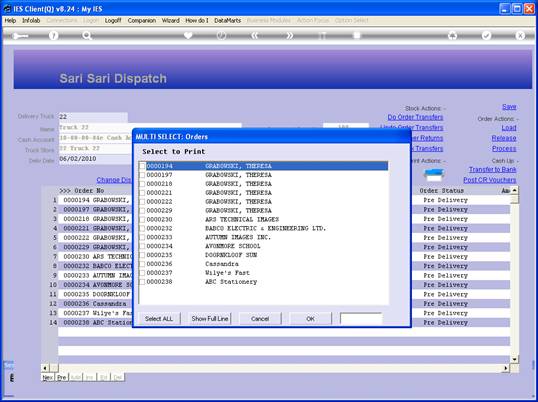
Task: Click the heart favorites toolbar icon
Action: (188, 35)
